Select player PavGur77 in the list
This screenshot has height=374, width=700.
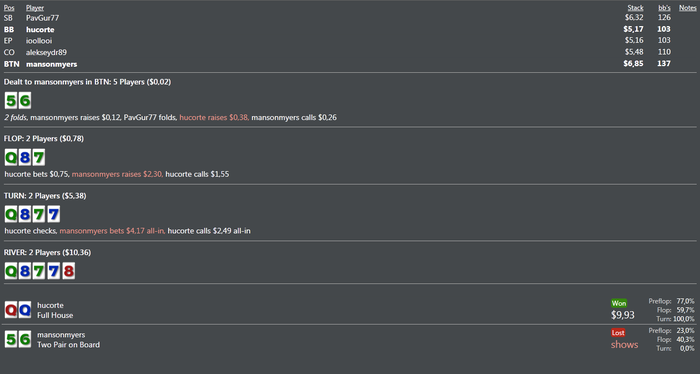(42, 18)
